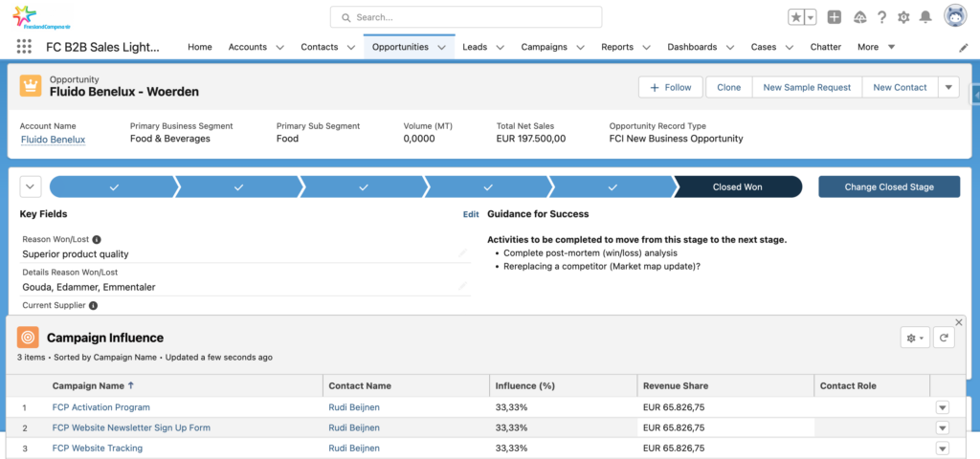Click the Change Closed Stage button
Screen dimensions: 980x459
889,186
